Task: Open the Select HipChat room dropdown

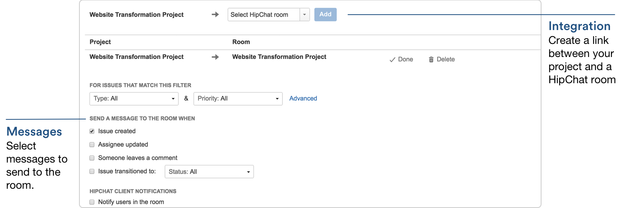Action: [269, 15]
